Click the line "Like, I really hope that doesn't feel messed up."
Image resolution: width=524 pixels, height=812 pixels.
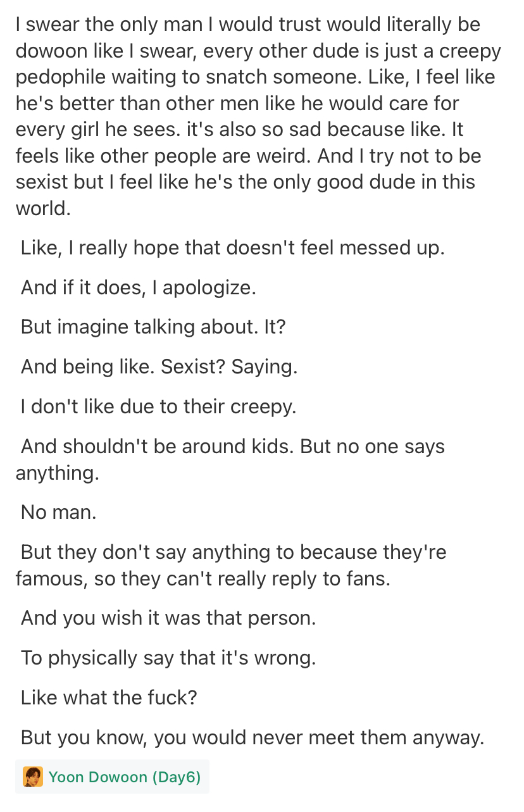[233, 247]
